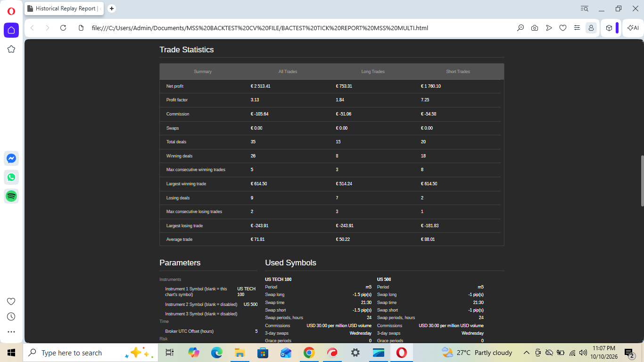Reload the current page
644x362 pixels.
[x=63, y=28]
